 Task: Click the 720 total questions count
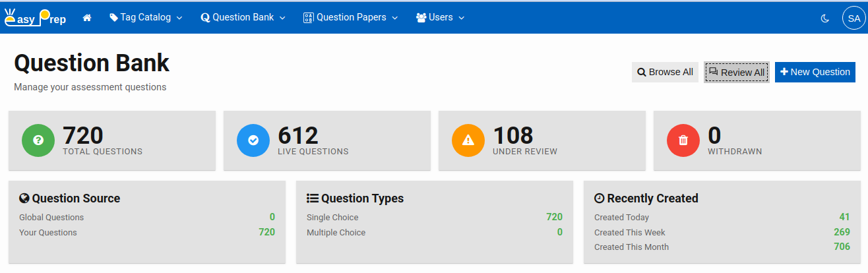83,135
